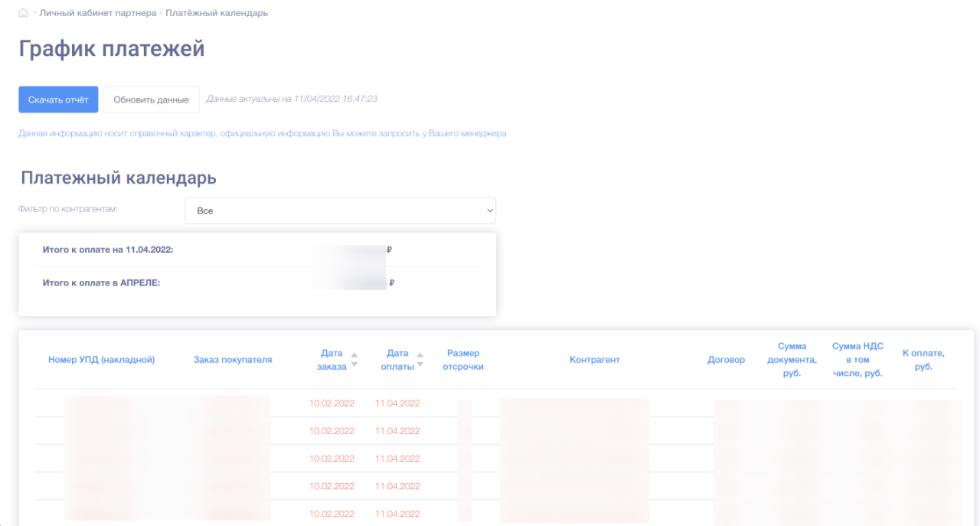Click the home icon in the breadcrumb
This screenshot has width=980, height=526.
point(23,13)
